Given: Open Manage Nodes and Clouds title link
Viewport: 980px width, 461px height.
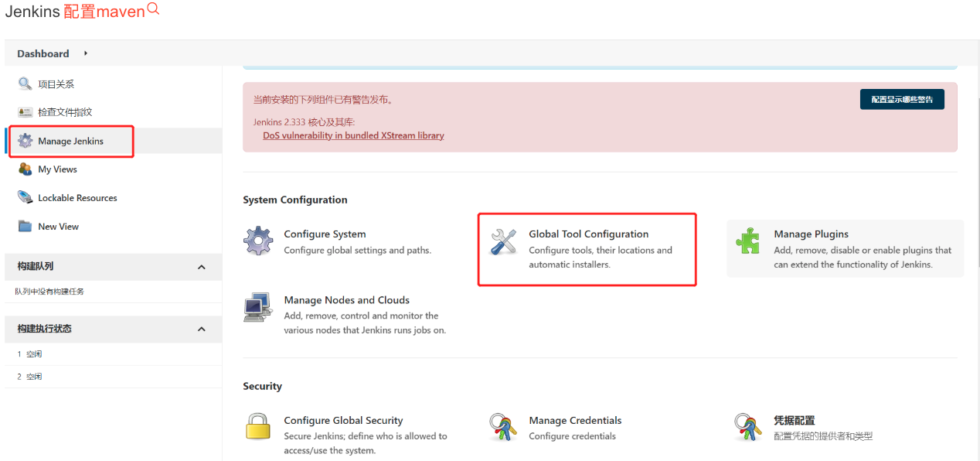Looking at the screenshot, I should coord(347,300).
